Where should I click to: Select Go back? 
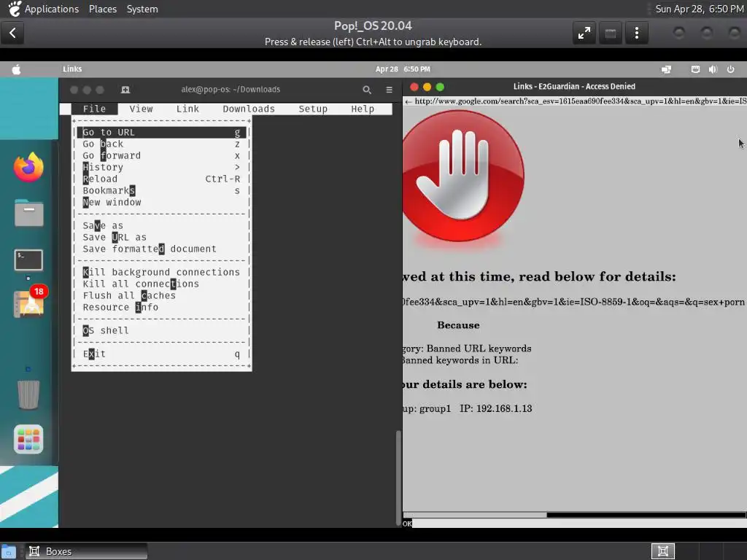pyautogui.click(x=161, y=144)
